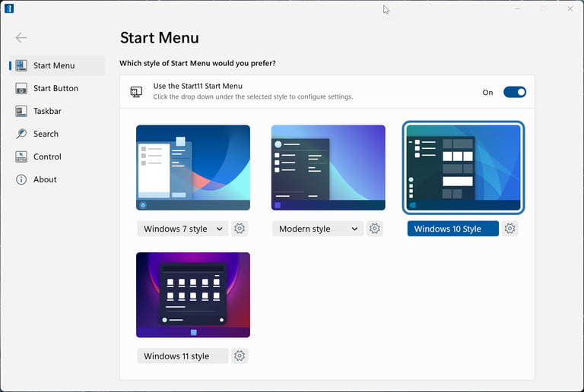Click the Start Button sidebar icon
Screen dimensions: 584x392
click(x=21, y=88)
